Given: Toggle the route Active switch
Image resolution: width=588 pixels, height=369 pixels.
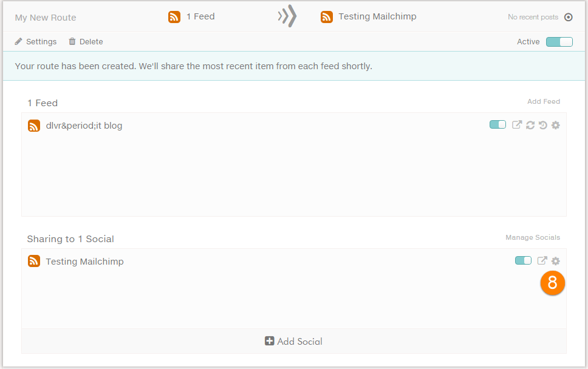Looking at the screenshot, I should tap(559, 42).
